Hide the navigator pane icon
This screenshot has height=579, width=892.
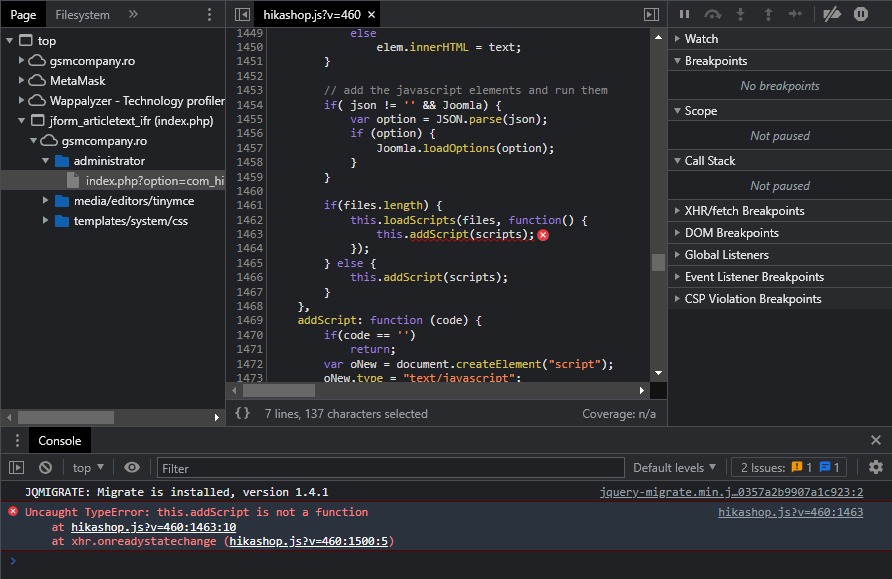pos(242,15)
